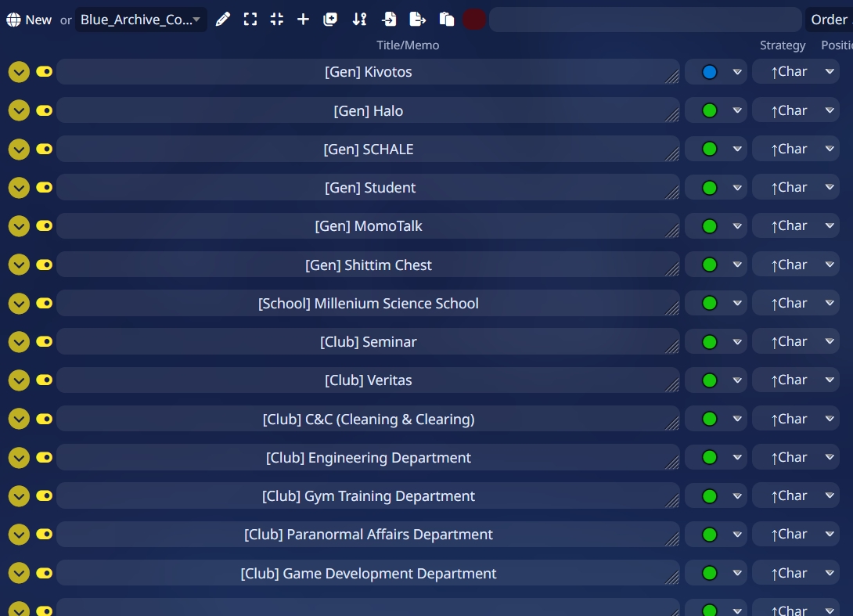Edit the Paranormal Affairs Department title field
The height and width of the screenshot is (616, 853).
point(369,535)
